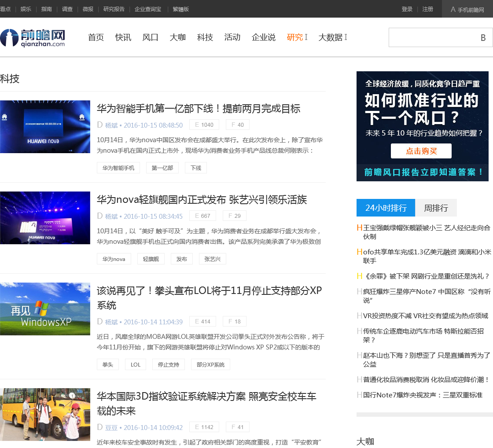Click the view count icon showing 414
Screen dimensions: 493x448
[197, 322]
